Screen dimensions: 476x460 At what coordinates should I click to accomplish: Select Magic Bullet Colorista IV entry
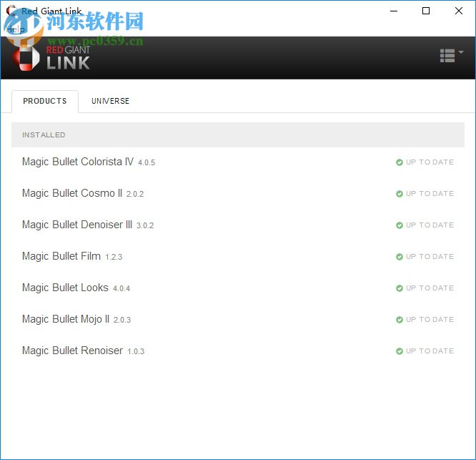[238, 162]
